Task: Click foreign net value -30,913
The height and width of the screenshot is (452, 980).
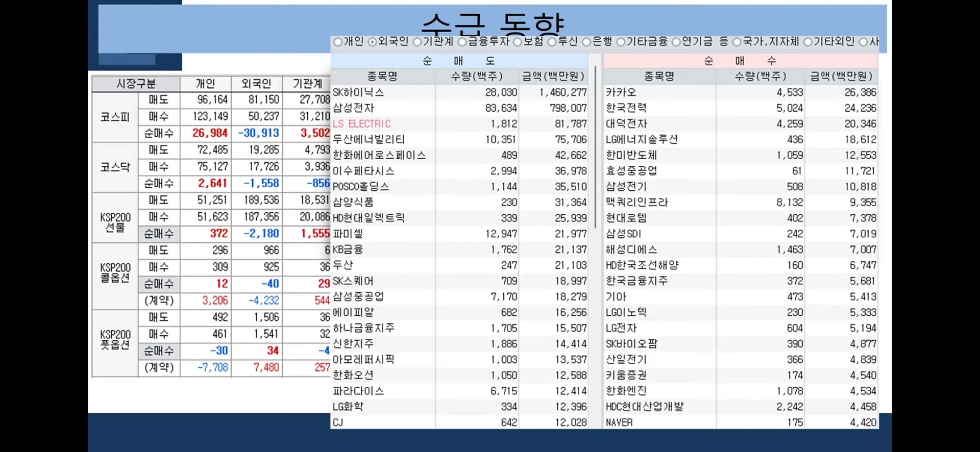Action: click(x=259, y=133)
